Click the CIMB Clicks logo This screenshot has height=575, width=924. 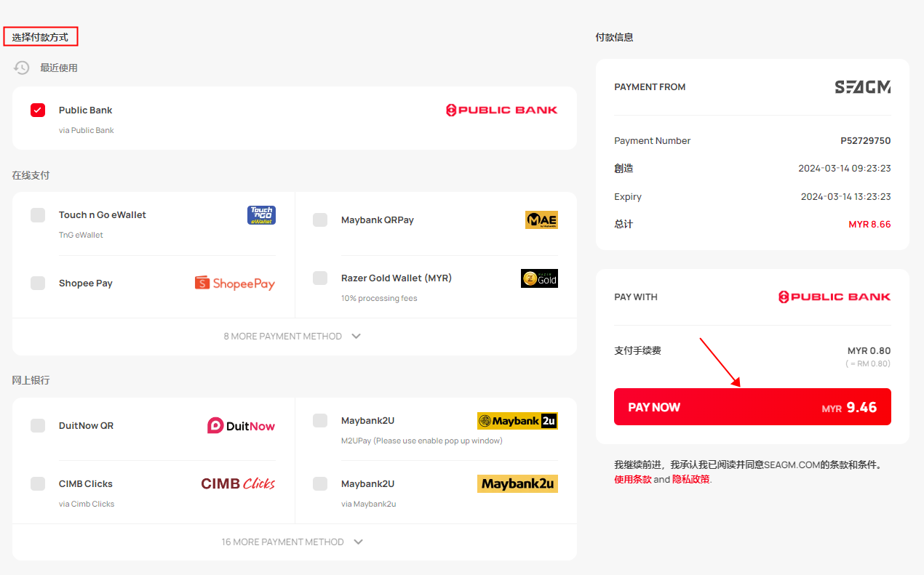tap(238, 483)
